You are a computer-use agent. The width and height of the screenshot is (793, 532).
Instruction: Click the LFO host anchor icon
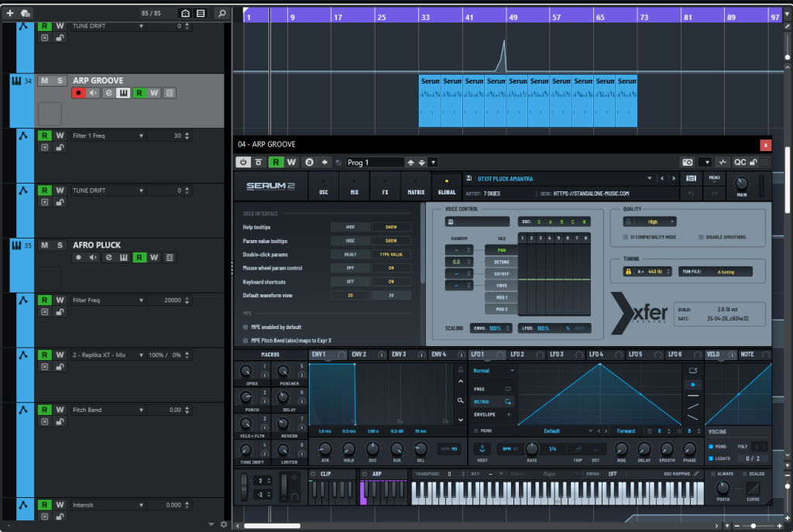coord(481,448)
